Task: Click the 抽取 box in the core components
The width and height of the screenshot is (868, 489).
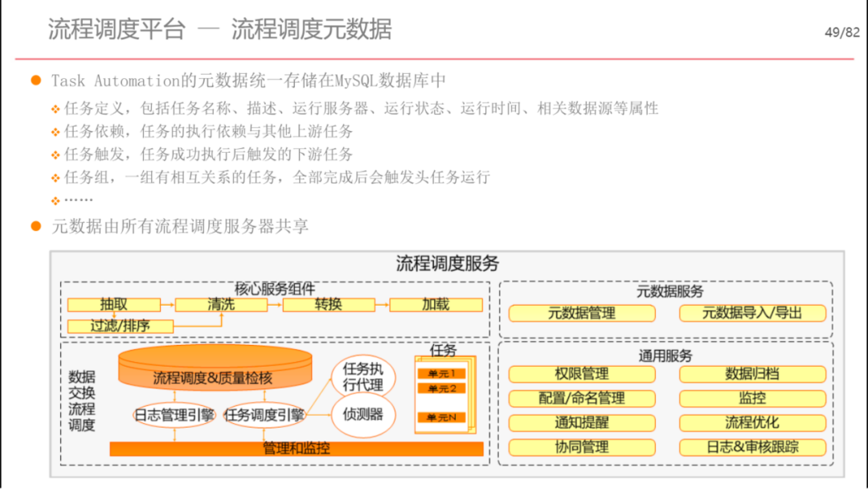Action: click(114, 305)
